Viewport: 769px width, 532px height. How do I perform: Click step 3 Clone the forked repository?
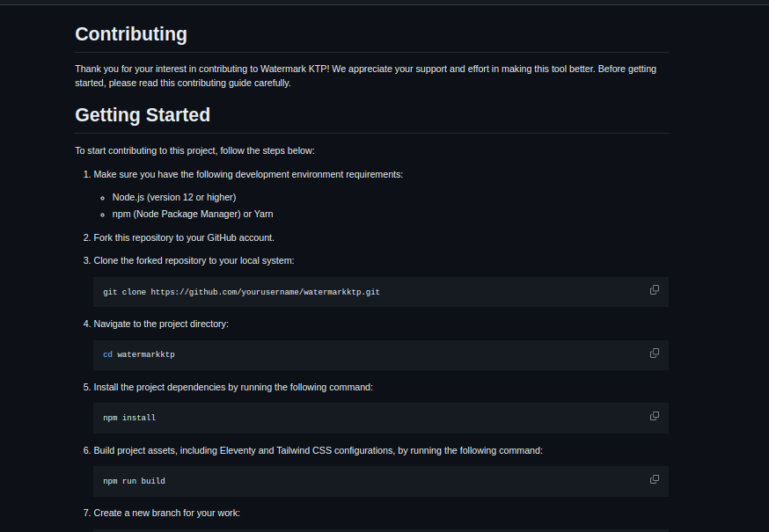(194, 260)
